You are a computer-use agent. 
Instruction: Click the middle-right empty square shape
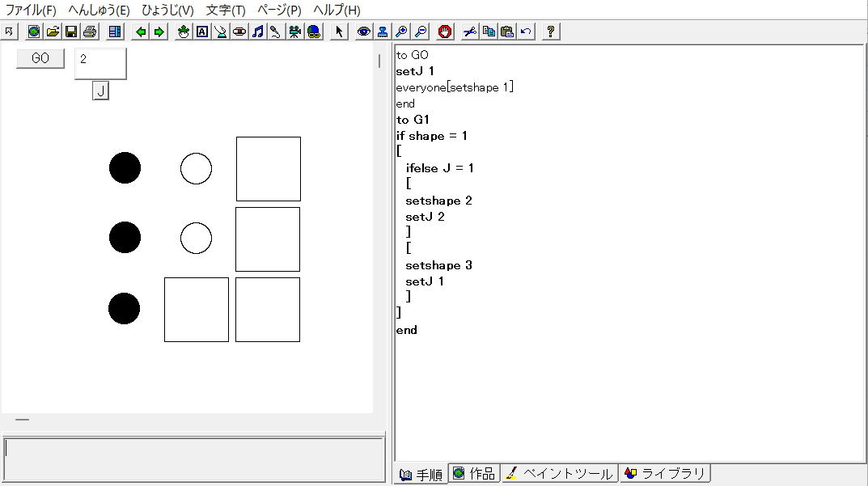point(268,239)
